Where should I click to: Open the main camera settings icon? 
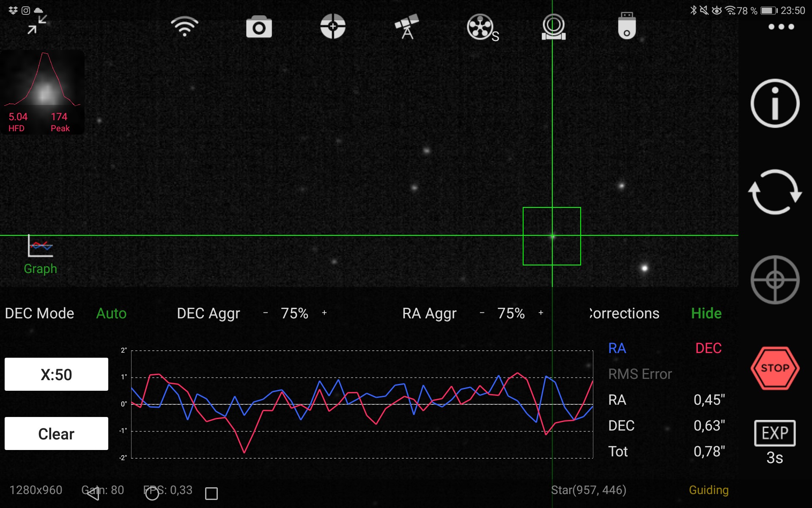coord(259,27)
